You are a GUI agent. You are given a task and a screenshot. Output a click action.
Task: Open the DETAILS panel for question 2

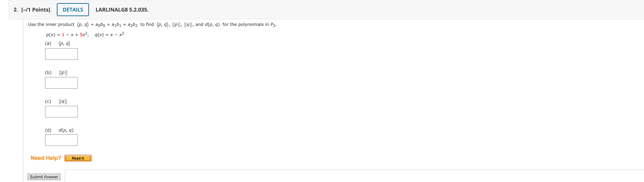(72, 9)
